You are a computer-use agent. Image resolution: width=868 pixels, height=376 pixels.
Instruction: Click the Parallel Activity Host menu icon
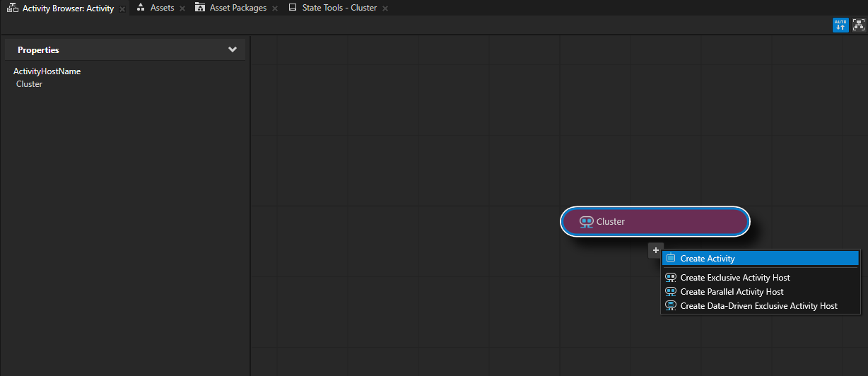671,292
